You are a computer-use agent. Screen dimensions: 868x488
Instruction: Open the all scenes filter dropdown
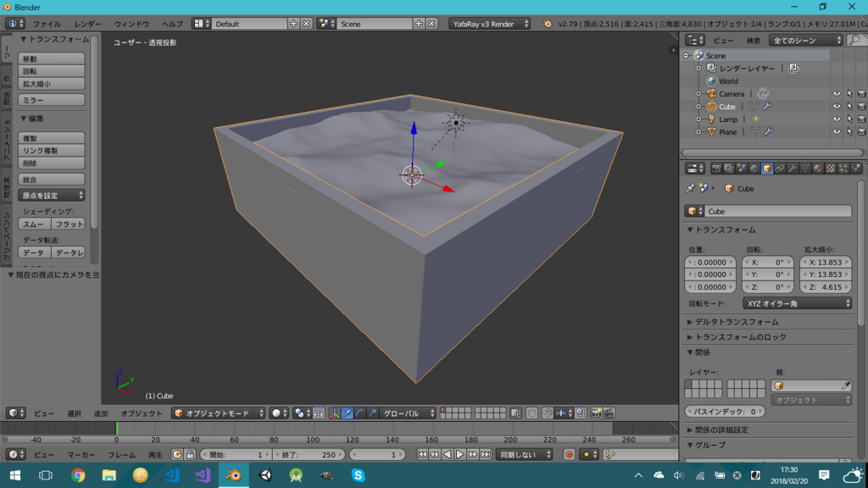(805, 41)
